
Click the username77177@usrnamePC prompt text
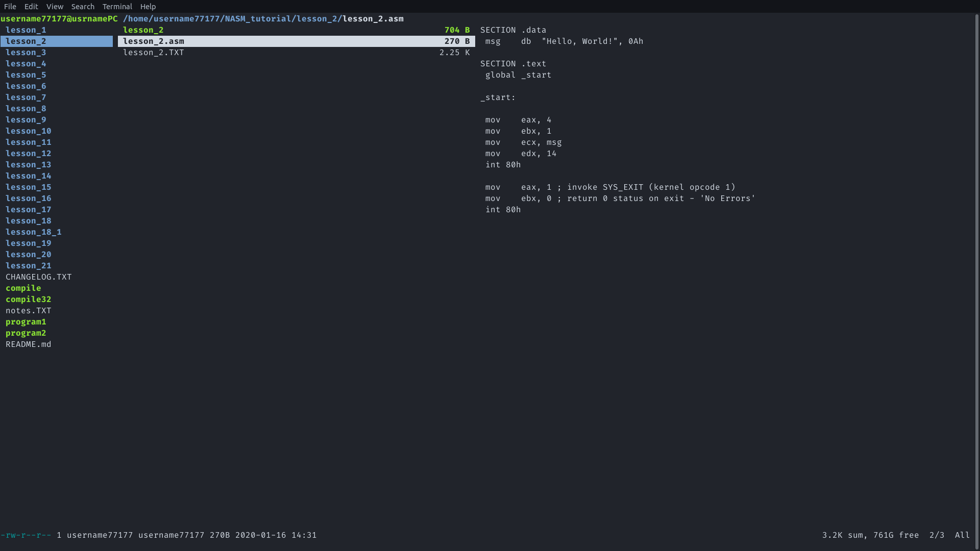point(59,19)
